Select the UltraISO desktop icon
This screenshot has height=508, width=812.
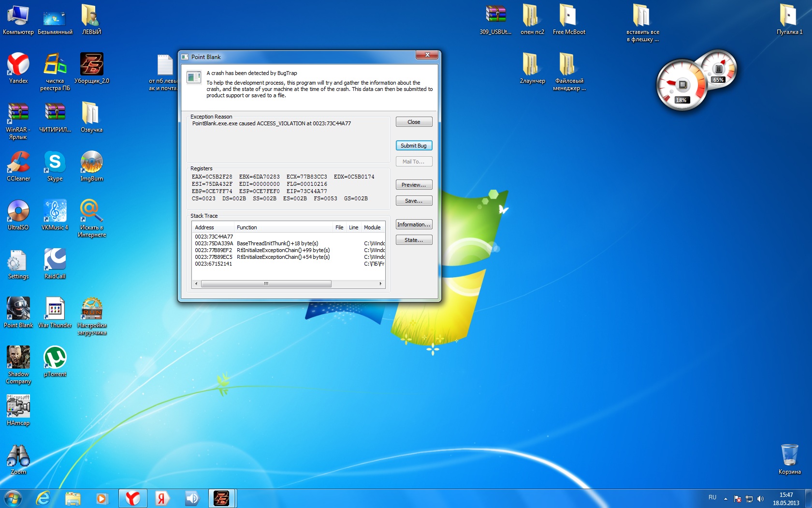18,215
